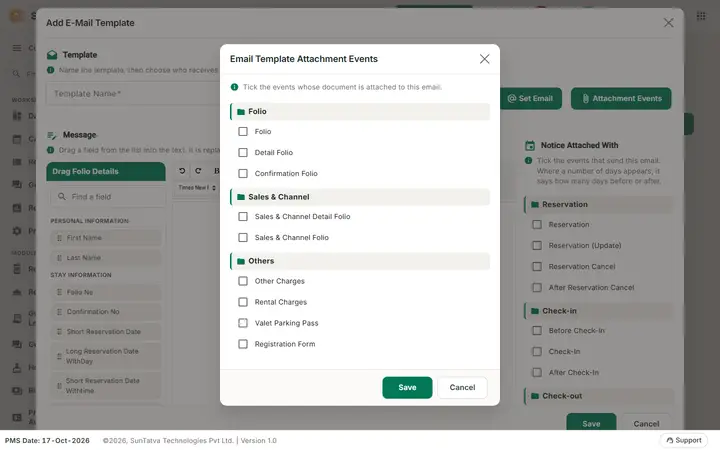Viewport: 720px width, 450px height.
Task: Select the First Name drag field
Action: pos(106,238)
